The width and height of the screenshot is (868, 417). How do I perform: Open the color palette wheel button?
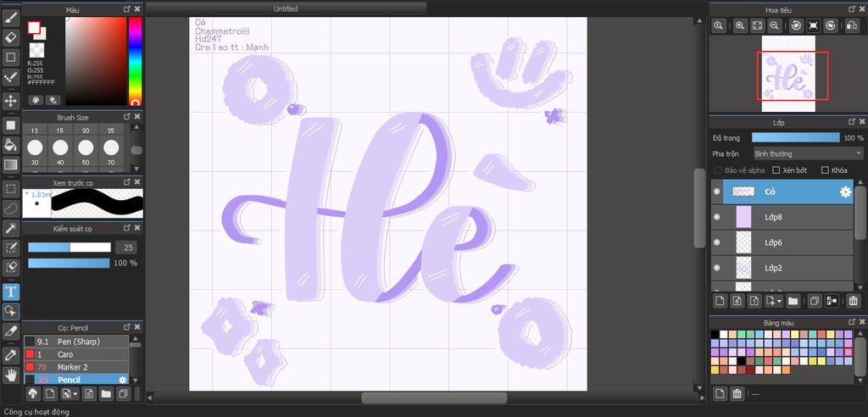click(36, 100)
